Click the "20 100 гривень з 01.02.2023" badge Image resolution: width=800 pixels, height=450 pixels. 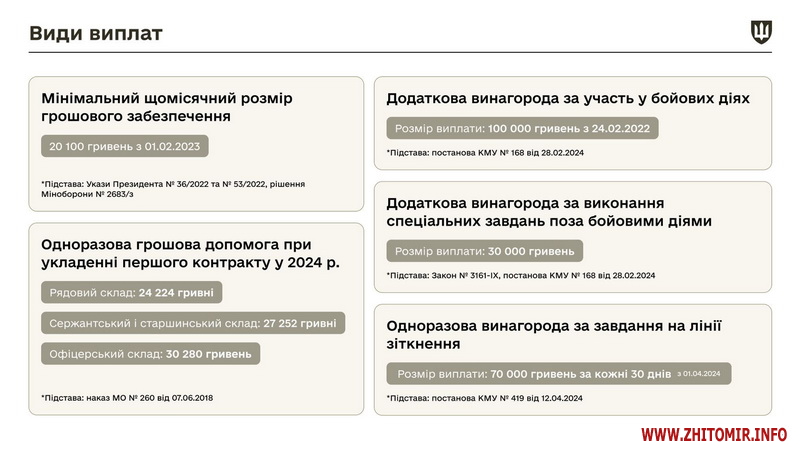(x=125, y=146)
